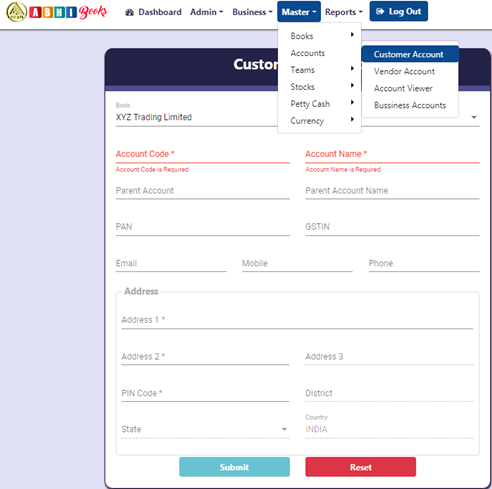The width and height of the screenshot is (492, 489).
Task: Click into the GSTIN field
Action: coord(392,227)
